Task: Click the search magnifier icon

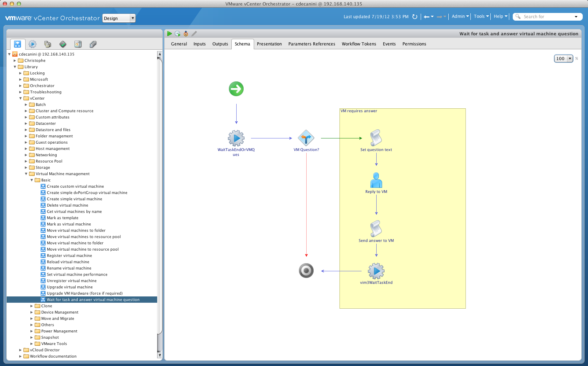Action: [x=518, y=16]
